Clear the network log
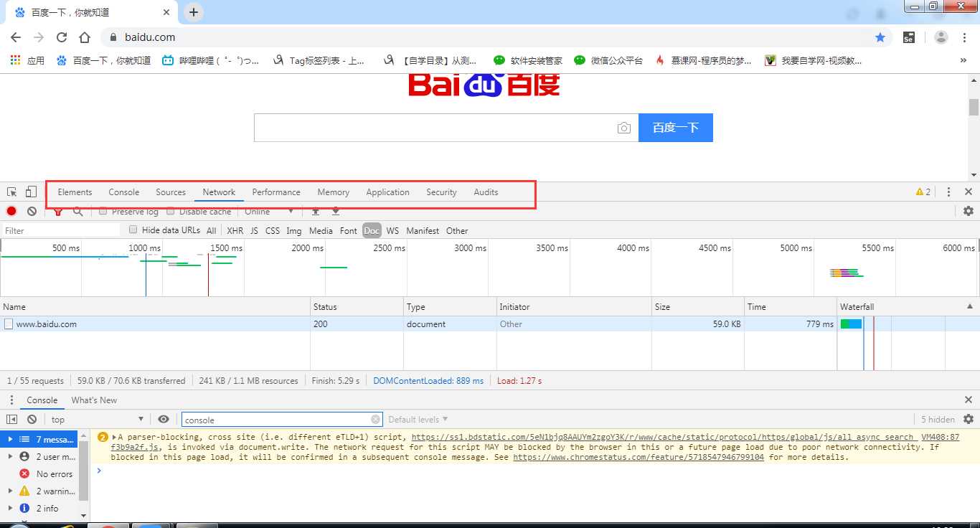Screen dimensions: 980x528 tap(32, 211)
